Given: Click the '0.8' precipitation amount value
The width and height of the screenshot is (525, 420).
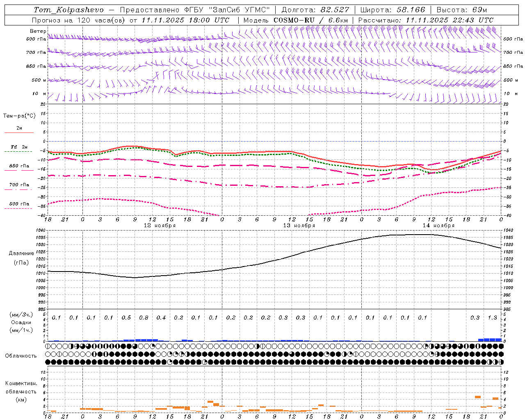Looking at the screenshot, I should point(144,318).
